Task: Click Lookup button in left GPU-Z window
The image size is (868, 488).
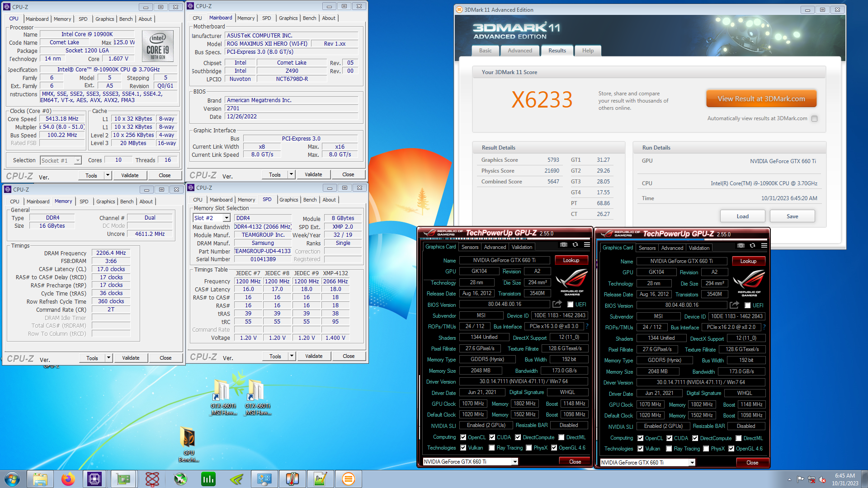Action: (571, 260)
